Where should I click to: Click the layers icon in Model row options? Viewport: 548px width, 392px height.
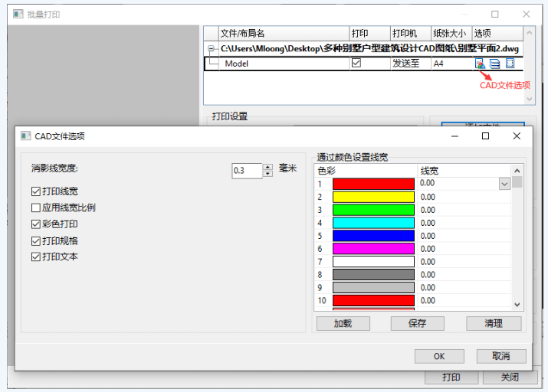tap(495, 64)
